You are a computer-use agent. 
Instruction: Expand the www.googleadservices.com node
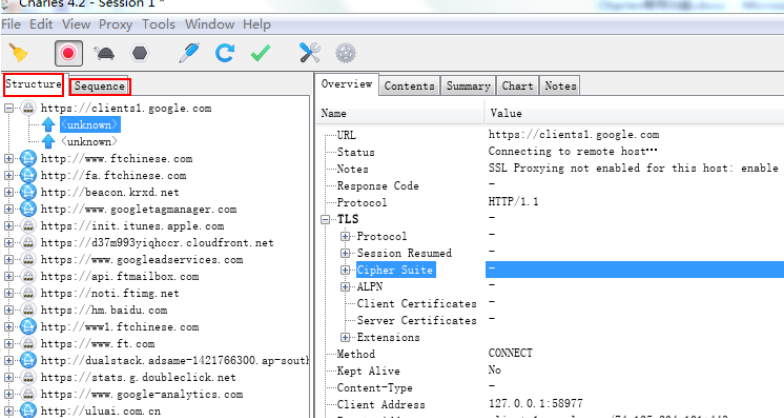[8, 260]
